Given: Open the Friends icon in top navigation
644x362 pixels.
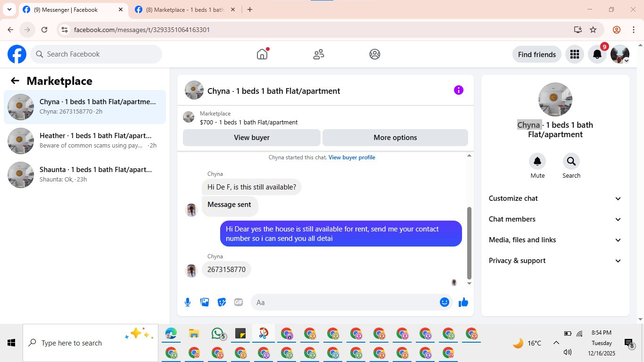Looking at the screenshot, I should click(x=319, y=54).
